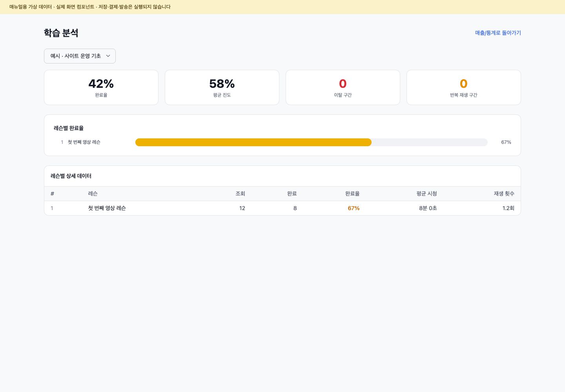Image resolution: width=565 pixels, height=392 pixels.
Task: Select the 반복 재생 구간 stat card
Action: (x=464, y=87)
